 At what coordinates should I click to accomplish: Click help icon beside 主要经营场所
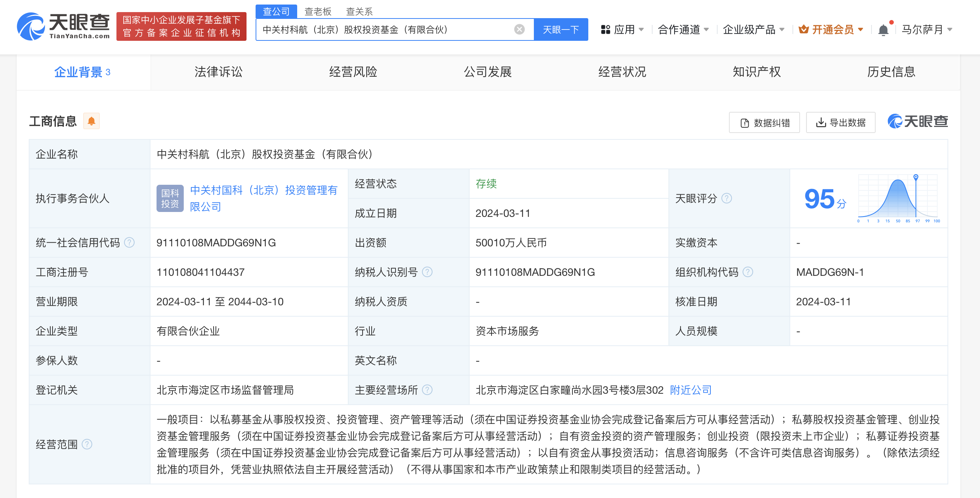click(427, 390)
